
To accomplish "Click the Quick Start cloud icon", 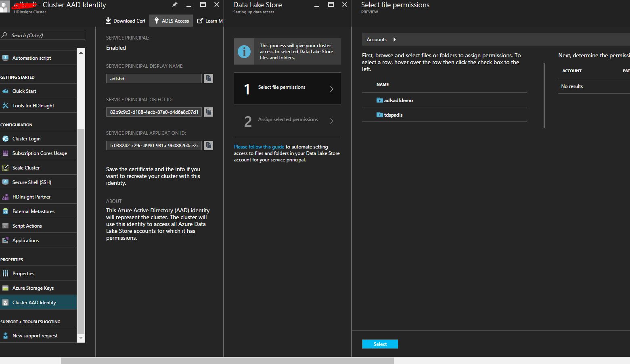I will tap(5, 91).
